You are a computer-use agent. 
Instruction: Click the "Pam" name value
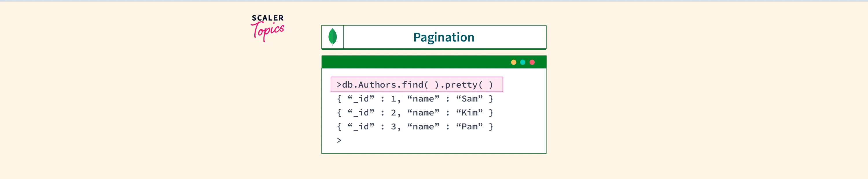tap(469, 127)
